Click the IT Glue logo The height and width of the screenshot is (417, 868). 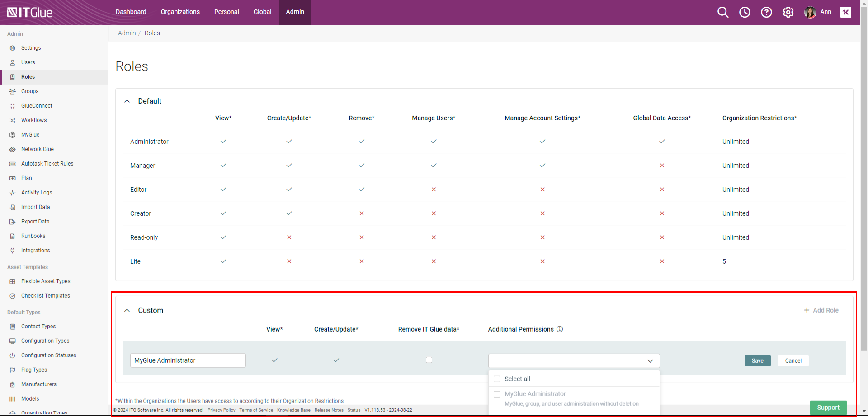(x=30, y=12)
